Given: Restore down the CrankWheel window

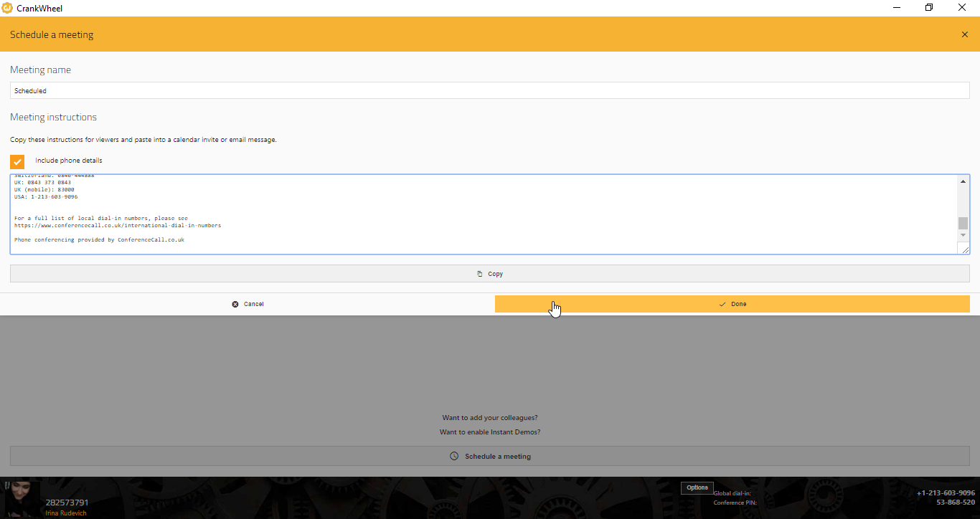Looking at the screenshot, I should pyautogui.click(x=929, y=8).
